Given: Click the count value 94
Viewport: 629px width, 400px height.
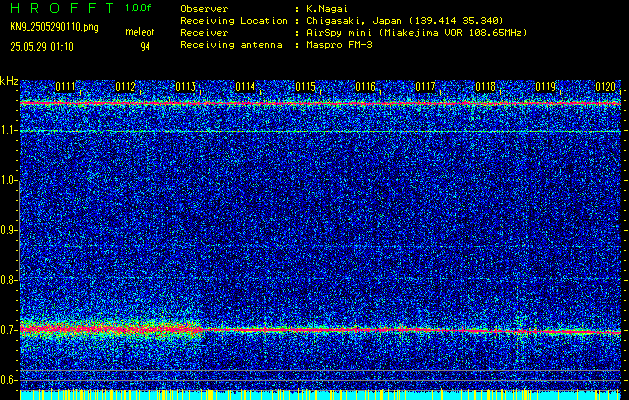Looking at the screenshot, I should pyautogui.click(x=145, y=47).
